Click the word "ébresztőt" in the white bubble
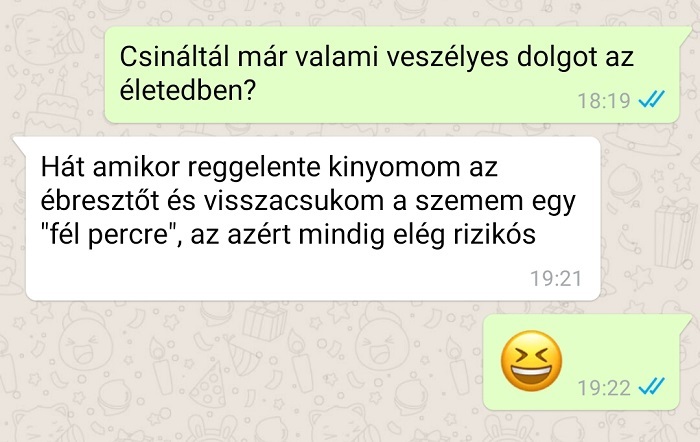Screen dimensions: 700x442 click(100, 200)
